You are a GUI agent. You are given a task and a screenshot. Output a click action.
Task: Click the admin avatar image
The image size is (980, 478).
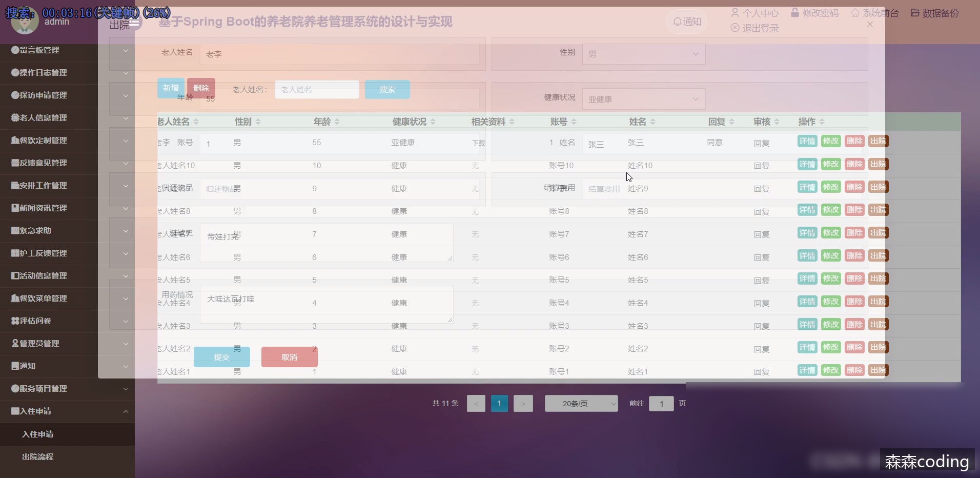click(25, 21)
